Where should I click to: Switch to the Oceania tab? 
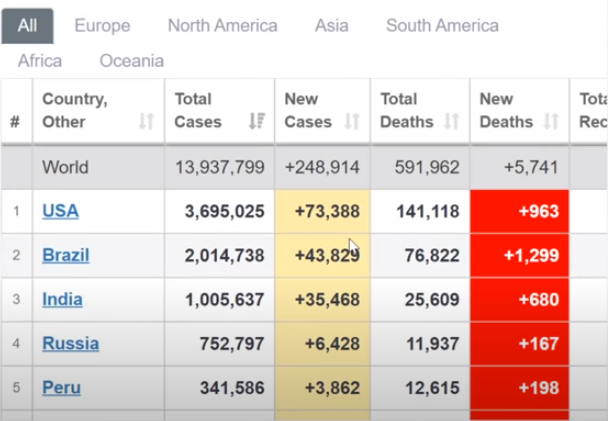click(x=132, y=61)
